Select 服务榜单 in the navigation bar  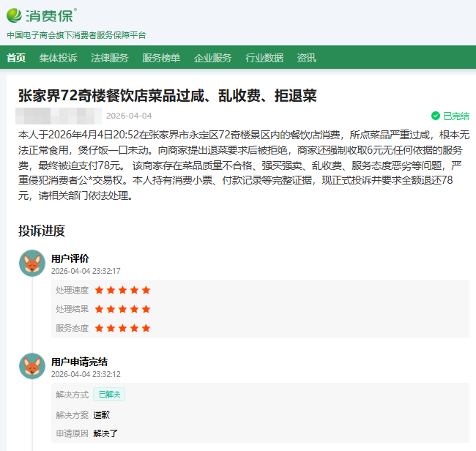pyautogui.click(x=161, y=58)
